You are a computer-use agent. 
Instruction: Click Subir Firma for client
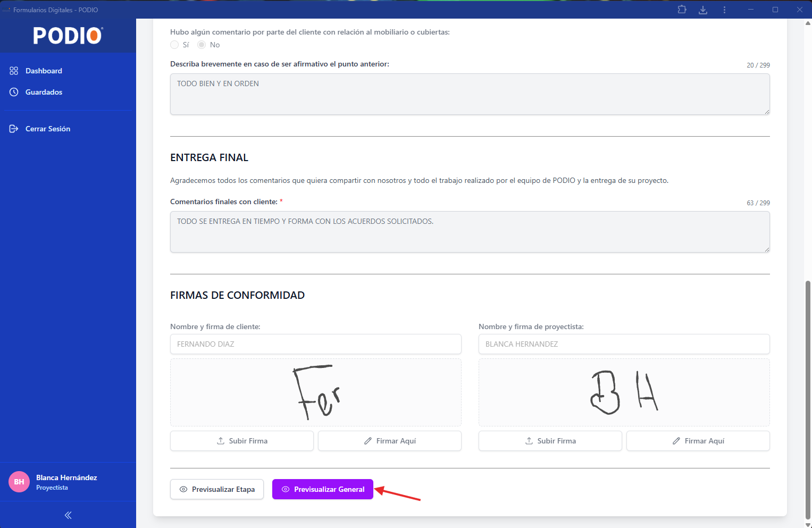click(x=242, y=441)
